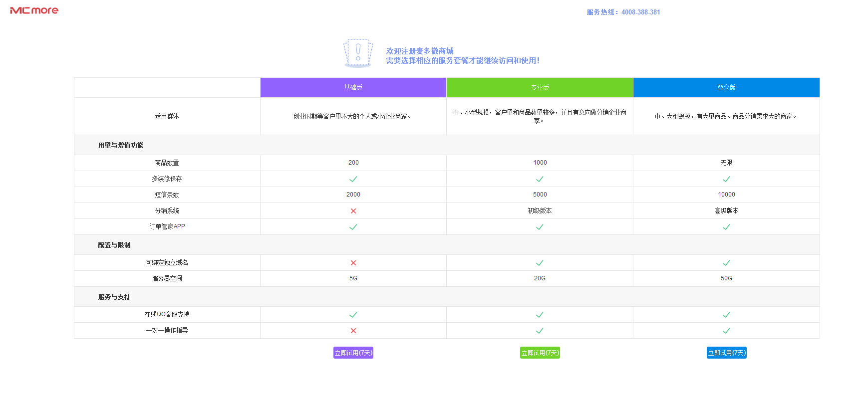Screen dimensions: 868x407
Task: Click 尊享版 check mark for 订单管家APP
Action: click(x=726, y=227)
